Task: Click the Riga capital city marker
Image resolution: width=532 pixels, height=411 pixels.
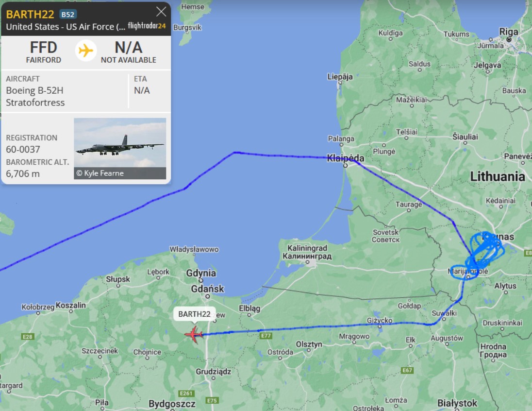Action: click(509, 39)
